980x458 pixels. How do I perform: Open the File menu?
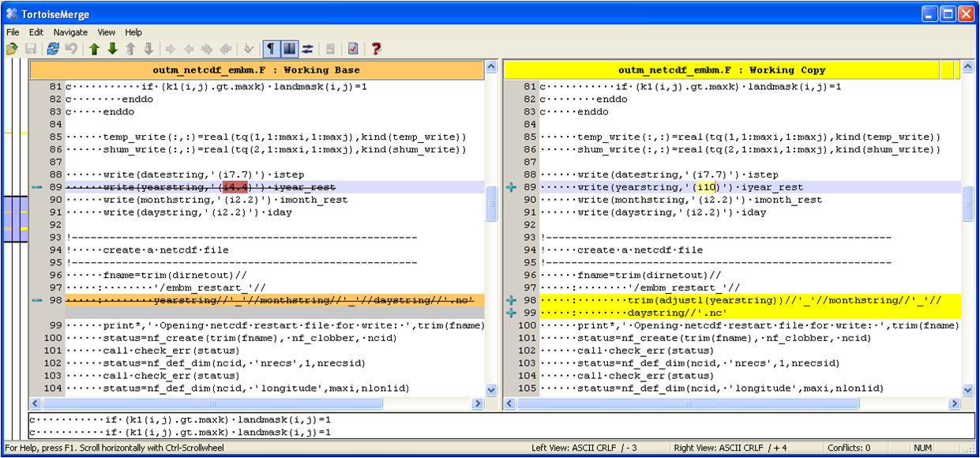click(x=13, y=32)
